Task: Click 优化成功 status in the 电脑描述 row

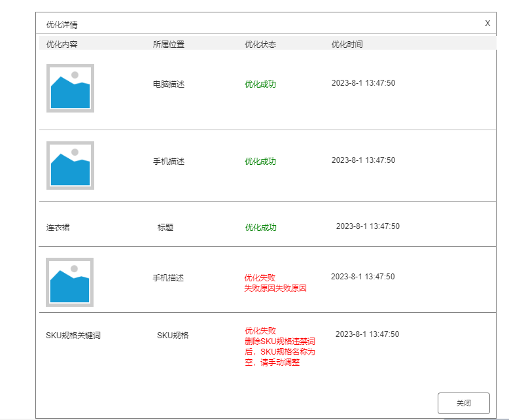Action: pos(260,84)
